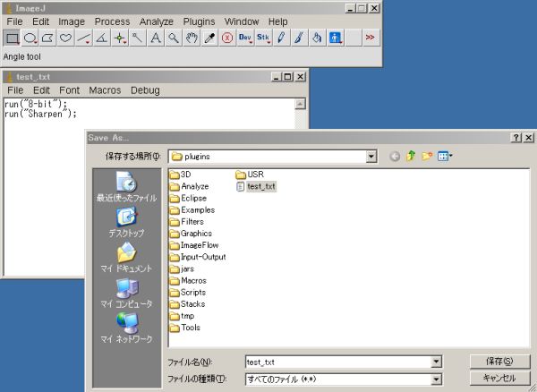
Task: Select the Scripts folder
Action: click(x=188, y=293)
